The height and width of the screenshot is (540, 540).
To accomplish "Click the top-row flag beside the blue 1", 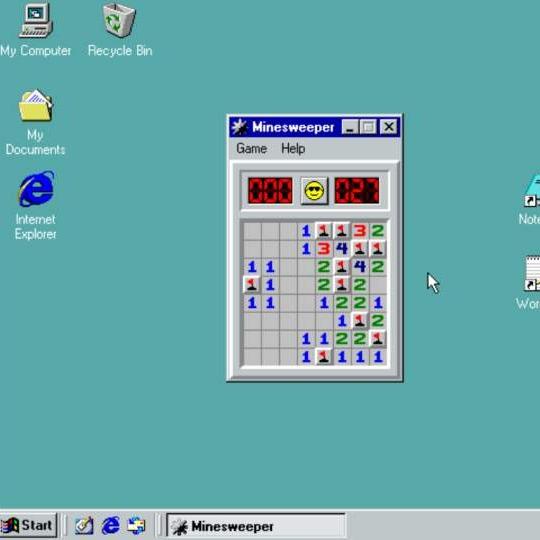I will pos(324,231).
